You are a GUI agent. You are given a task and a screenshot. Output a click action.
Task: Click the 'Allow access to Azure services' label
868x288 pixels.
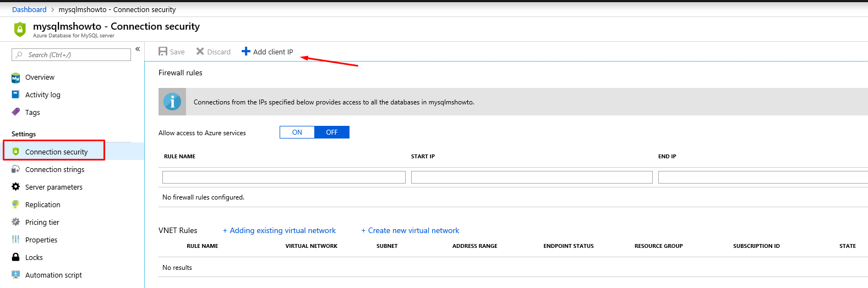(202, 133)
